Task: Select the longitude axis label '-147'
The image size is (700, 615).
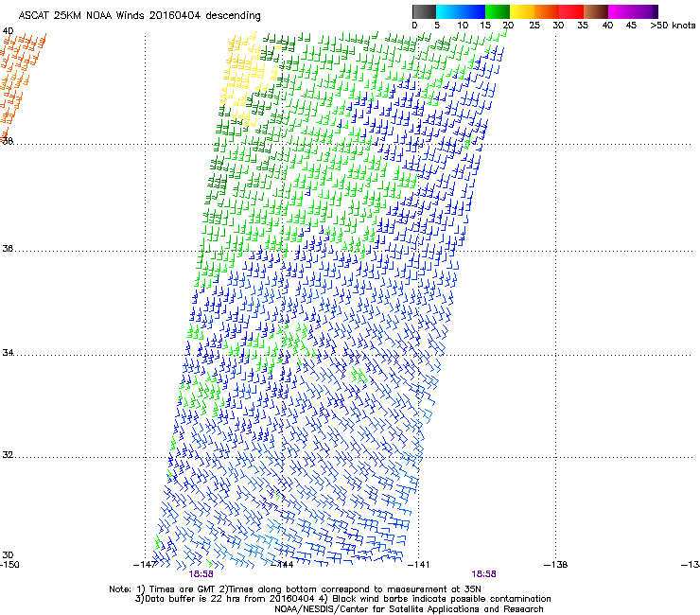Action: 145,565
